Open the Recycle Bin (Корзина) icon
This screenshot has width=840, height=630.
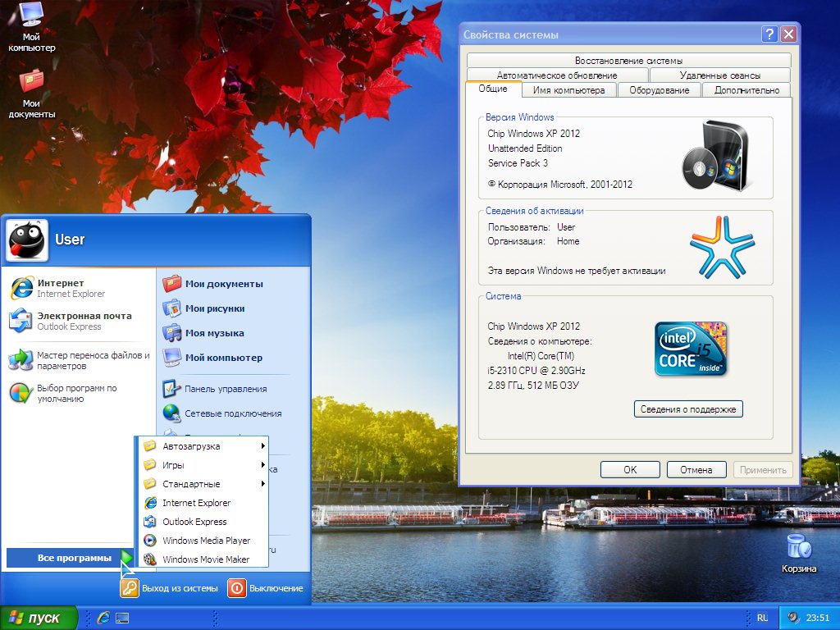click(x=798, y=547)
